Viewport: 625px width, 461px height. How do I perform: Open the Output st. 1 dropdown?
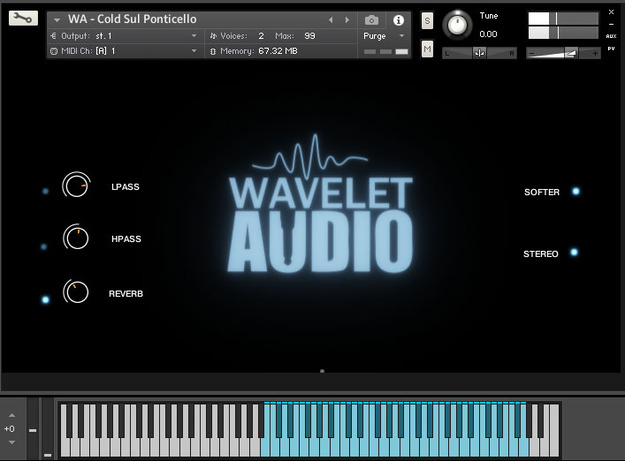coord(124,36)
